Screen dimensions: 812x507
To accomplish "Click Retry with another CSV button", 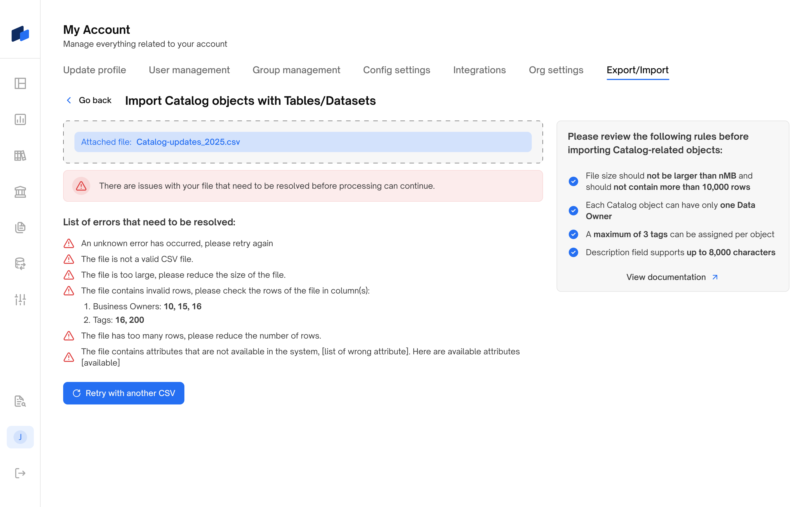I will (x=123, y=393).
